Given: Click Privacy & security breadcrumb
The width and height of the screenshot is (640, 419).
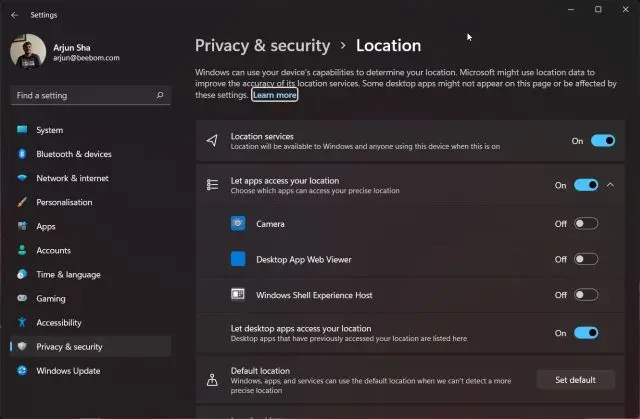Looking at the screenshot, I should click(x=262, y=45).
